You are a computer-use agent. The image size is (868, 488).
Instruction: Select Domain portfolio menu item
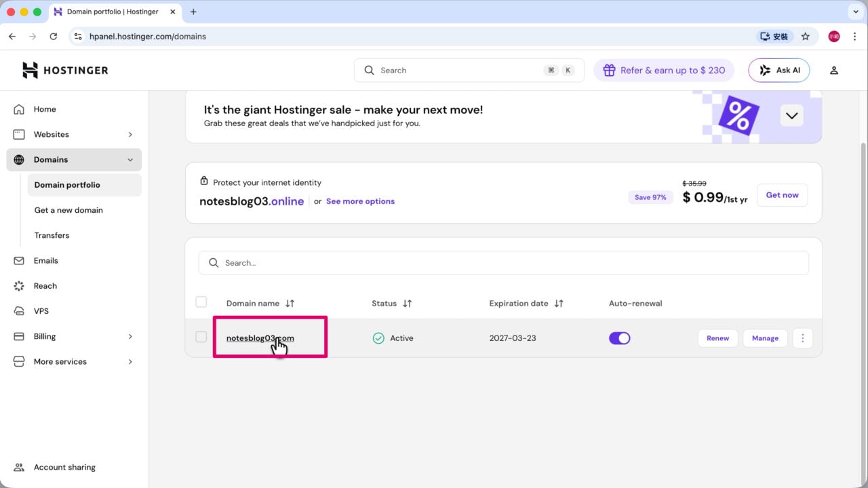pos(85,185)
